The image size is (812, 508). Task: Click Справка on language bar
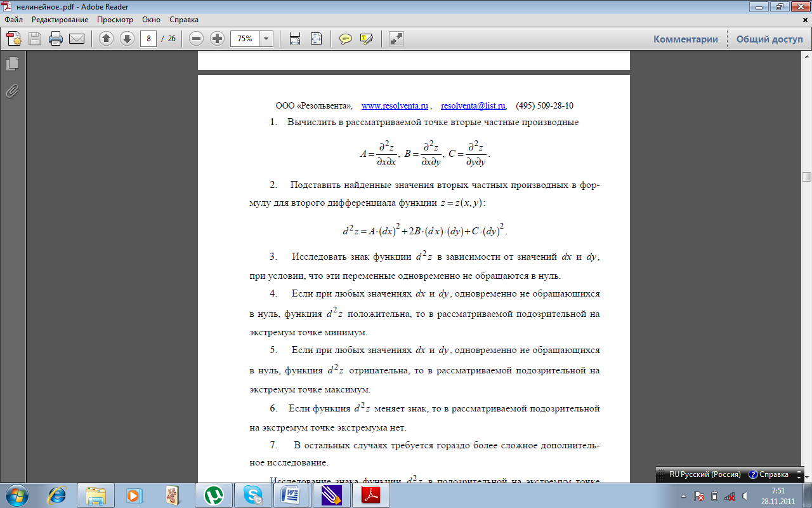[769, 474]
